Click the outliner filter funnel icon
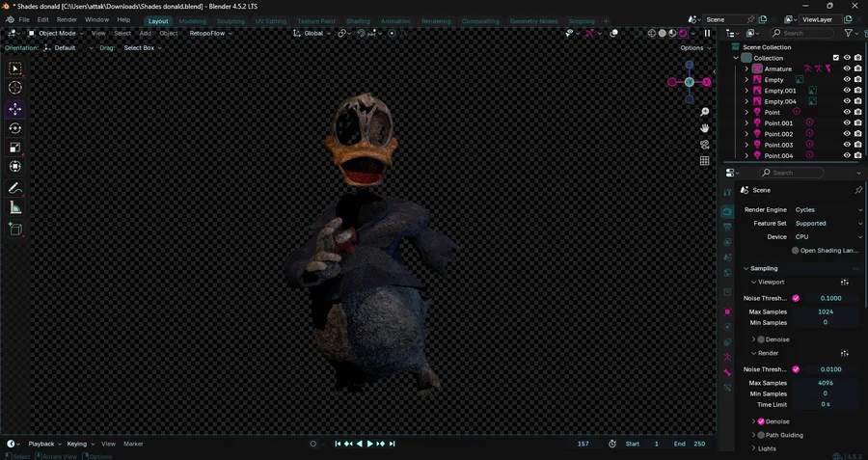The height and width of the screenshot is (460, 868). [x=848, y=33]
